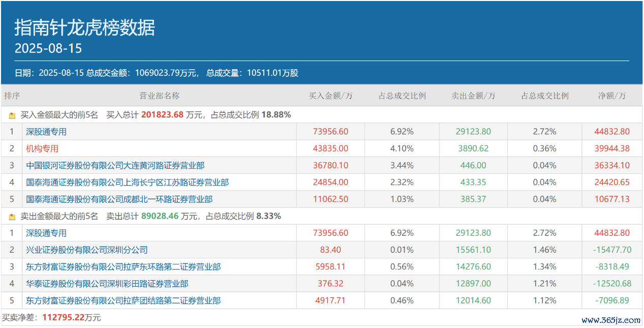Click the page title 指南针龙虎榜数据
644x328 pixels.
[x=85, y=27]
